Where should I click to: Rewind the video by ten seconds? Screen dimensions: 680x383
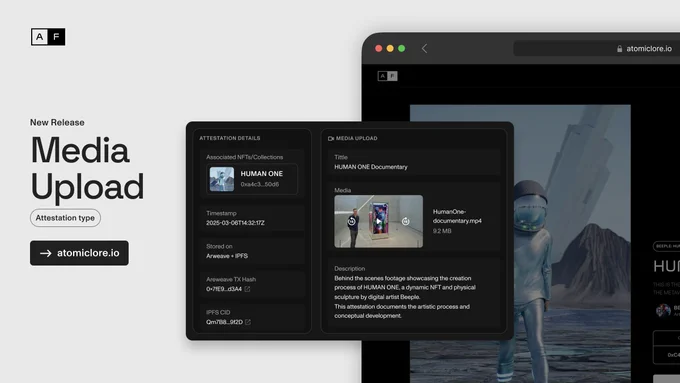coord(352,221)
